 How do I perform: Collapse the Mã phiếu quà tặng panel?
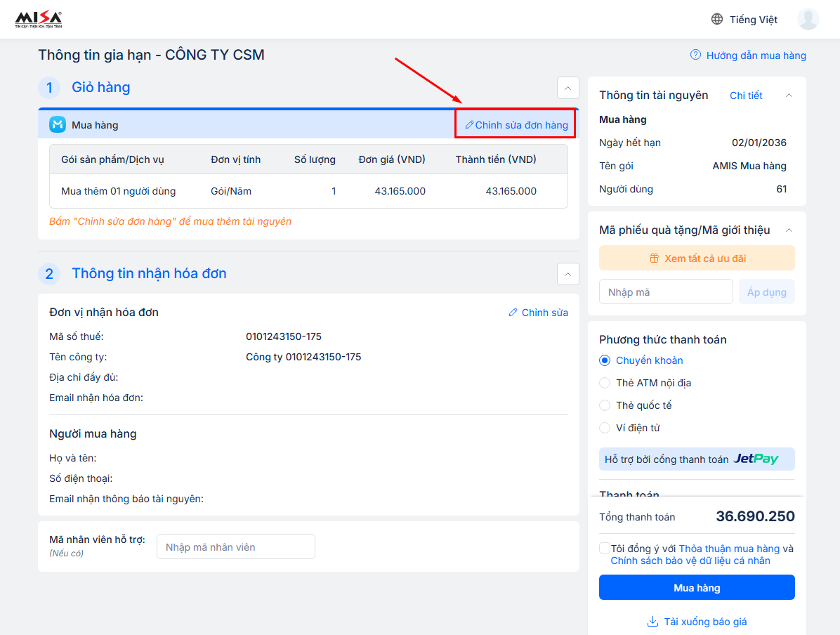tap(789, 230)
